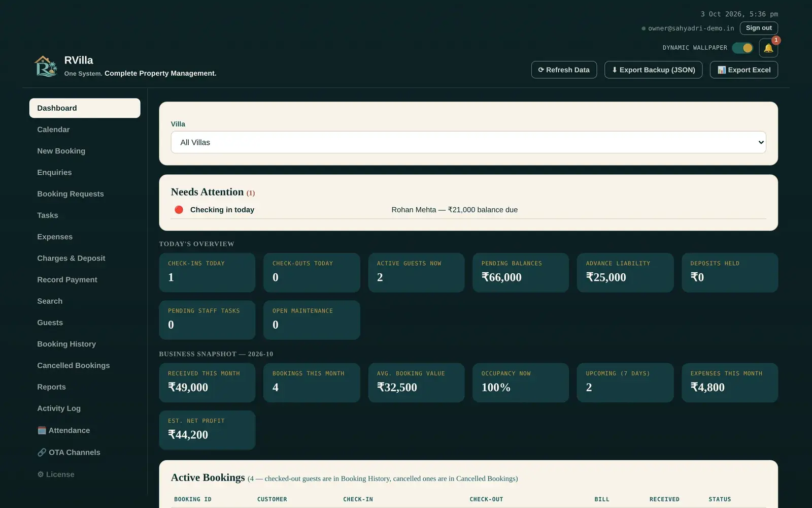Click Export Backup (JSON) button
812x508 pixels.
(653, 70)
